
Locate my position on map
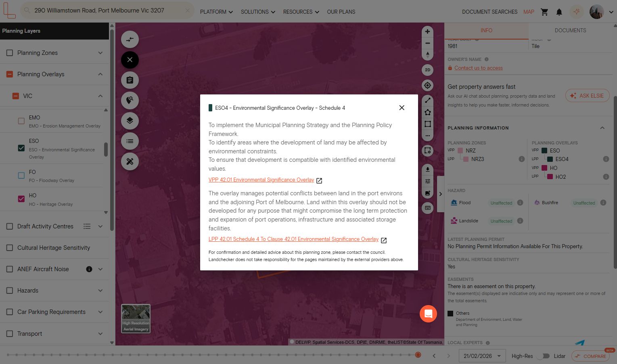pos(427,85)
